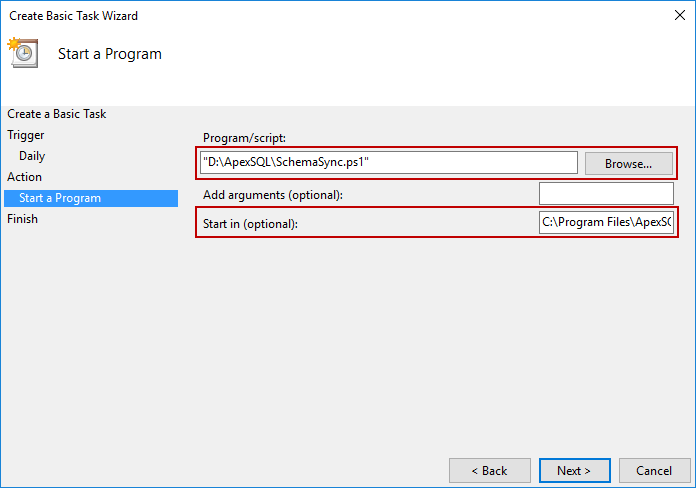Click into the Program/script text field

[388, 162]
